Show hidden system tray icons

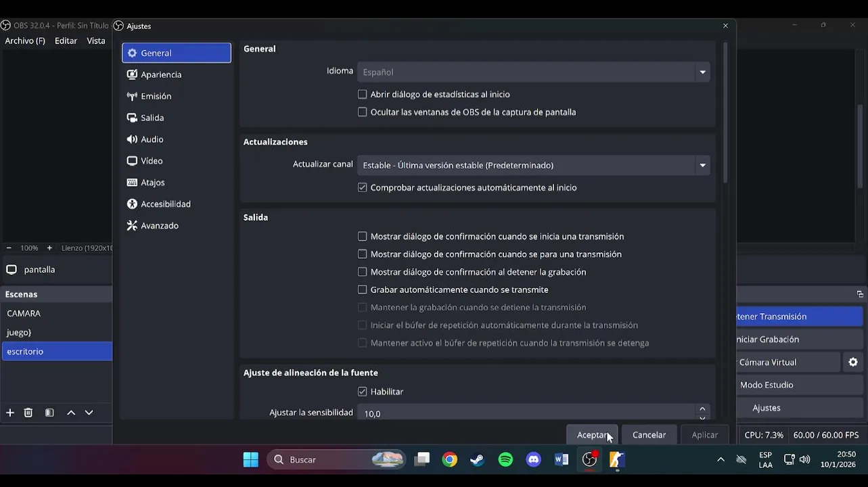(721, 460)
